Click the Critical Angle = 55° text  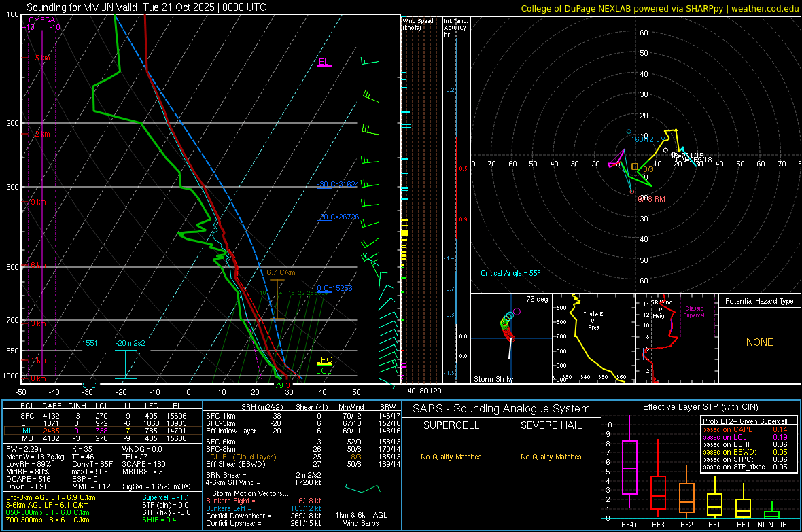pos(510,273)
